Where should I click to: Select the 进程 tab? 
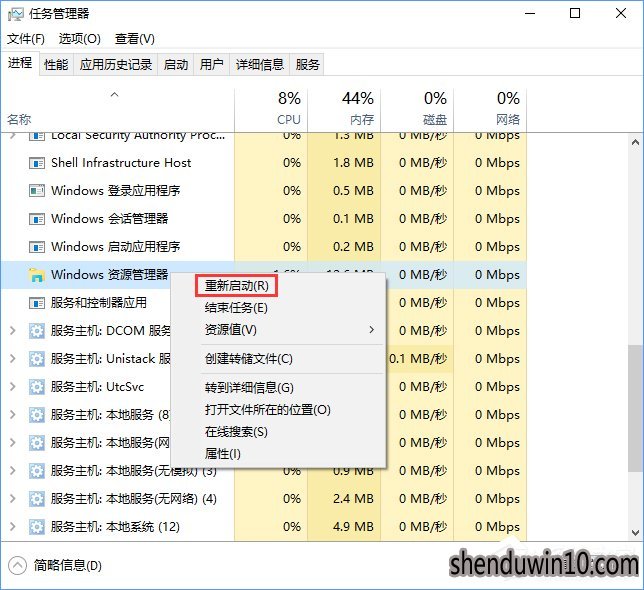20,63
